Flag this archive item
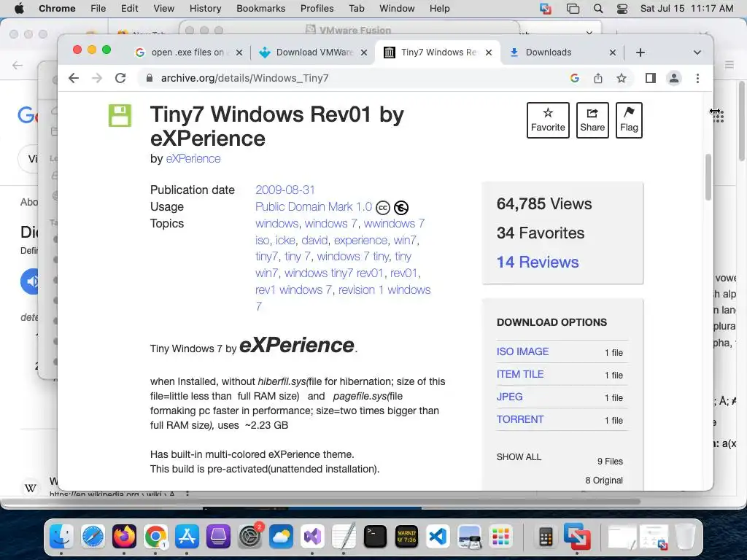 point(629,120)
